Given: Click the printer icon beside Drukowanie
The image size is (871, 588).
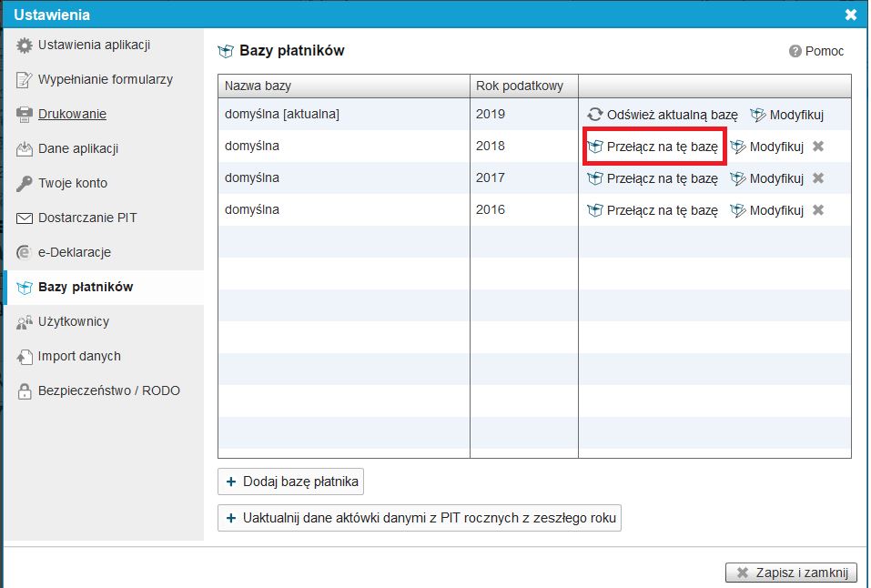Looking at the screenshot, I should (x=25, y=115).
